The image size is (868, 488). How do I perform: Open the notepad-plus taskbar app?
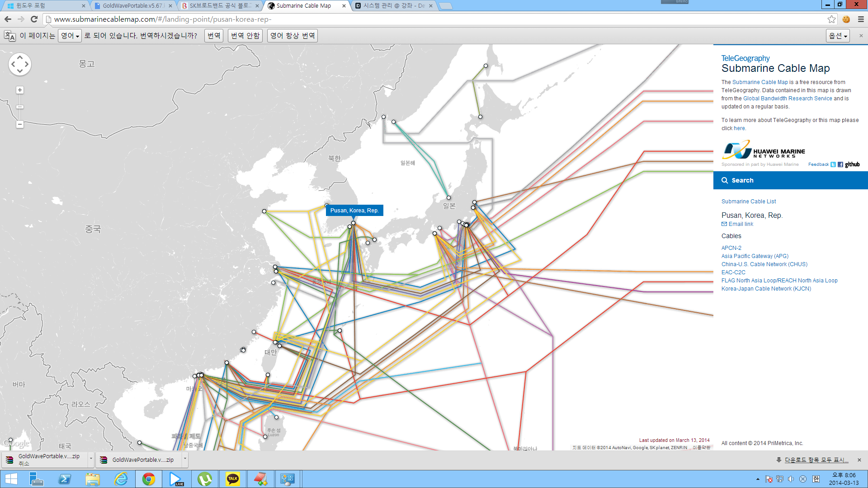coord(260,479)
